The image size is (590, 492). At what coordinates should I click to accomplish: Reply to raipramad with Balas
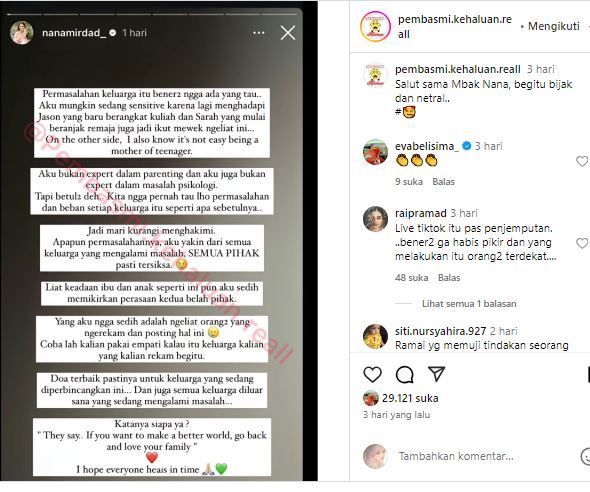449,278
